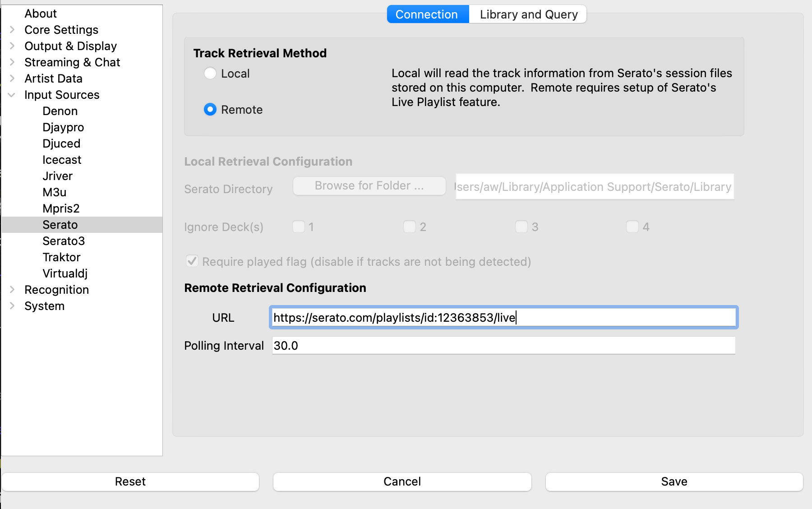Click the Save button
The width and height of the screenshot is (812, 509).
coord(674,481)
